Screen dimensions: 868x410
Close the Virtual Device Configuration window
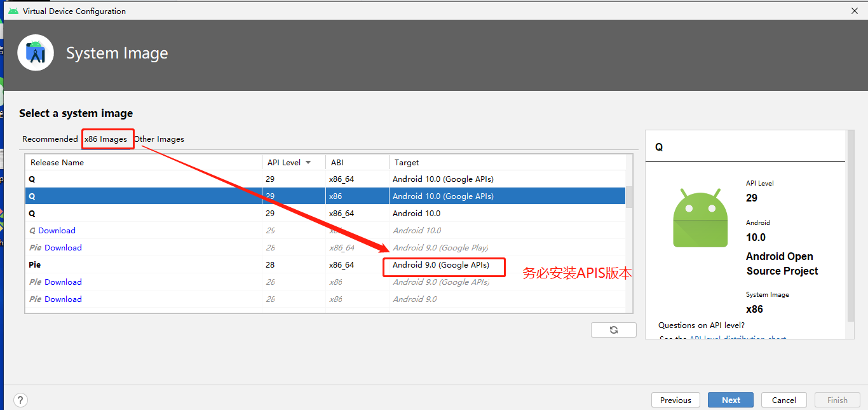(855, 10)
